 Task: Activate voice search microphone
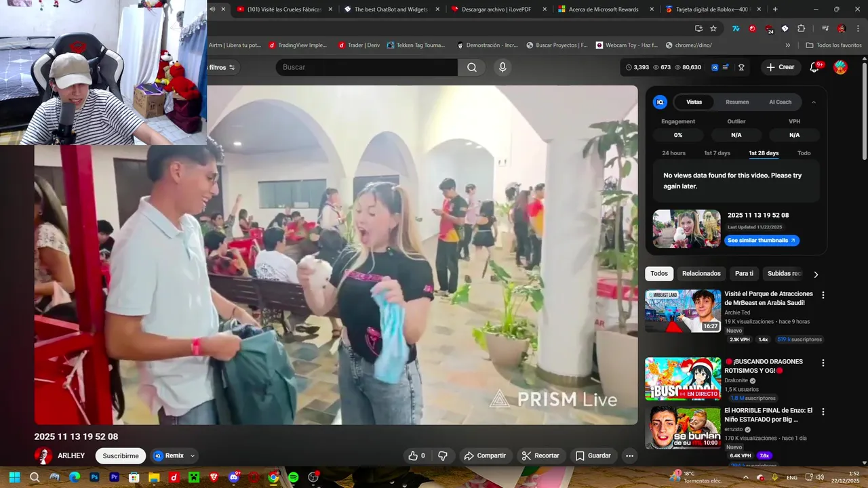[502, 67]
